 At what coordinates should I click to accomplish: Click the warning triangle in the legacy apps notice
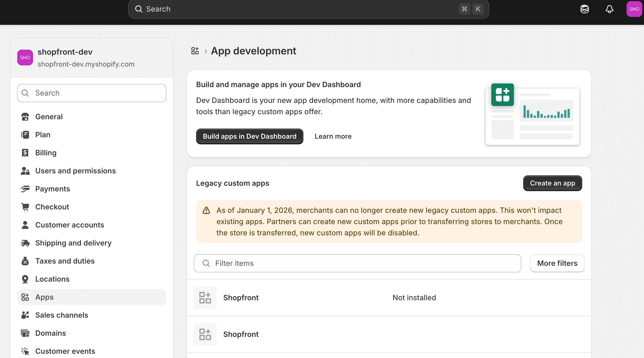[x=206, y=210]
